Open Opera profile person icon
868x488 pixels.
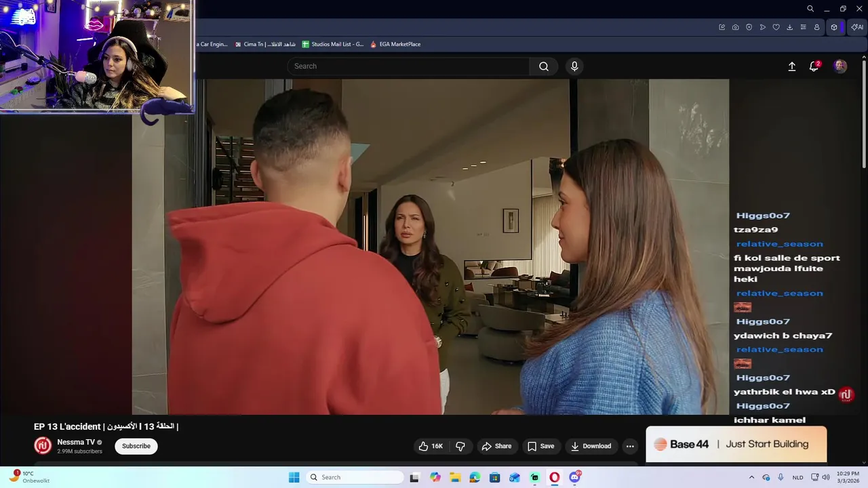(x=817, y=27)
